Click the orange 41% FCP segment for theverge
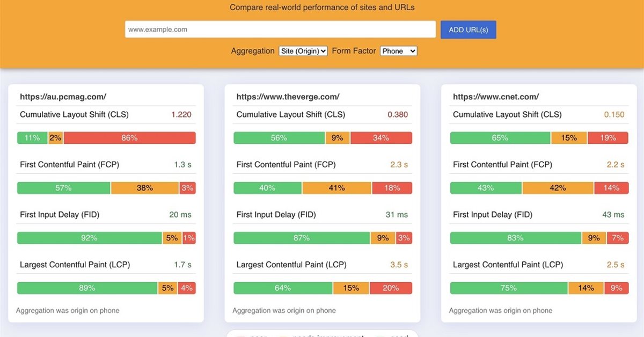 (x=336, y=188)
